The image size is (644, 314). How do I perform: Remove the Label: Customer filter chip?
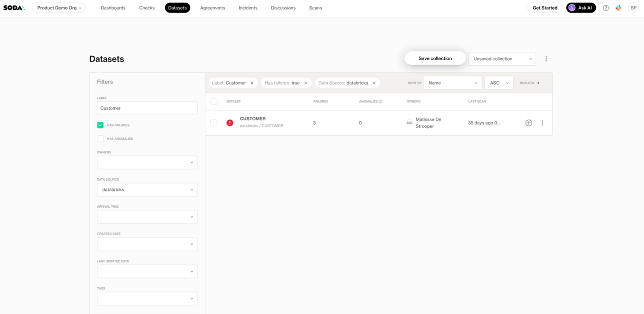tap(252, 83)
